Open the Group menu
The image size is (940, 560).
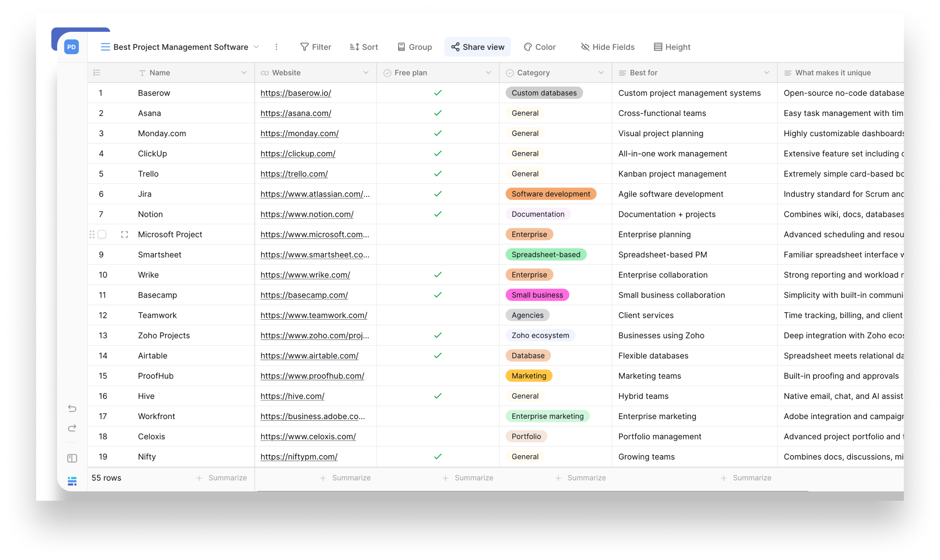point(415,47)
